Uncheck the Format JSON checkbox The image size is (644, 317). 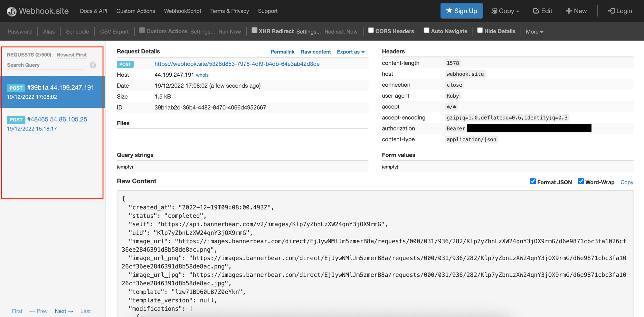(x=533, y=181)
